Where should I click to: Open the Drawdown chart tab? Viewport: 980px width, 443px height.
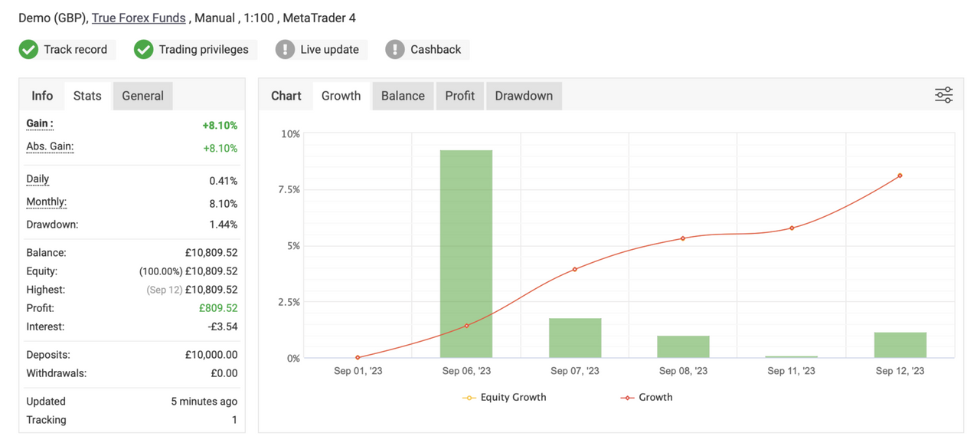524,96
